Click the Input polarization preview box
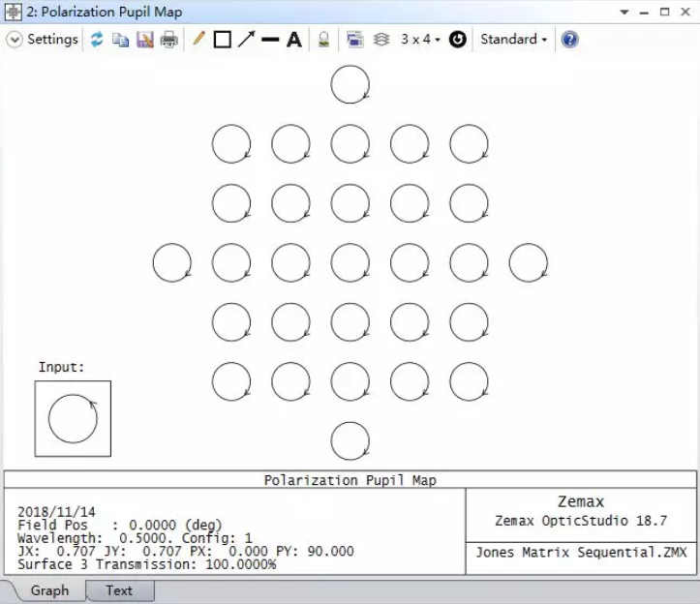 (x=73, y=418)
